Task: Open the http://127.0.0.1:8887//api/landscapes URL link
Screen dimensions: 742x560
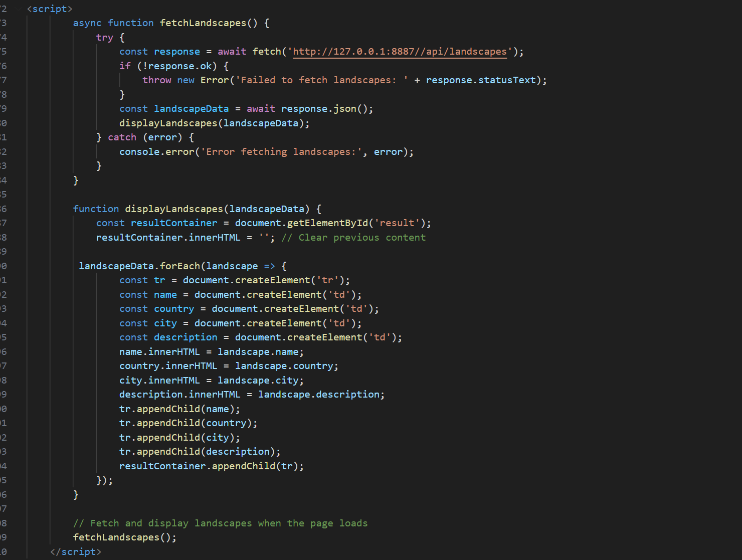Action: [x=400, y=52]
